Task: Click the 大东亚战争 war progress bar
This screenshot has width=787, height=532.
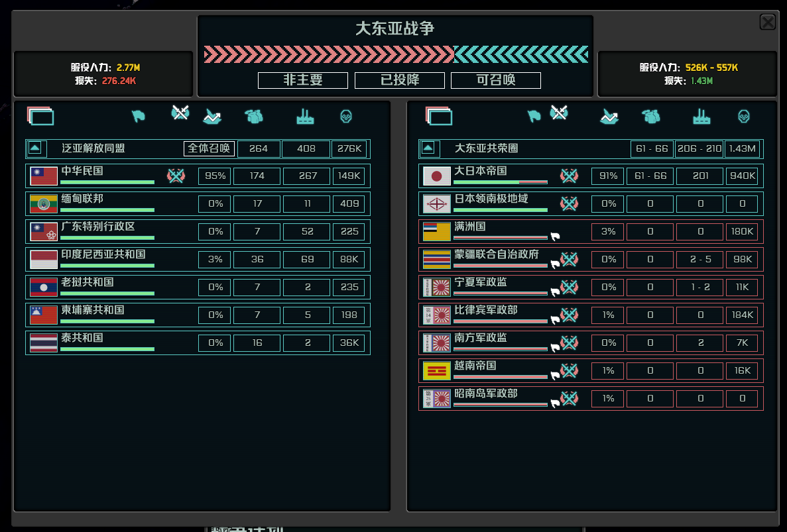Action: (396, 54)
